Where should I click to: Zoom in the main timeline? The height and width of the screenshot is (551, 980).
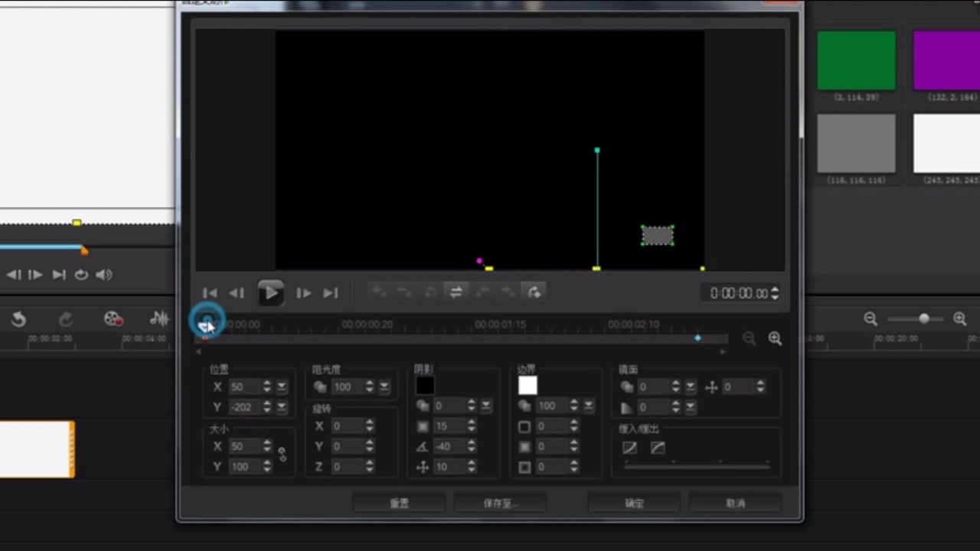(x=959, y=319)
